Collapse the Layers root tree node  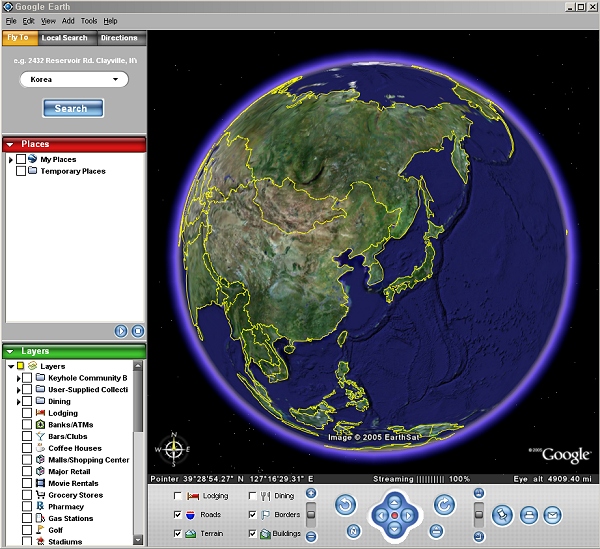(x=11, y=366)
